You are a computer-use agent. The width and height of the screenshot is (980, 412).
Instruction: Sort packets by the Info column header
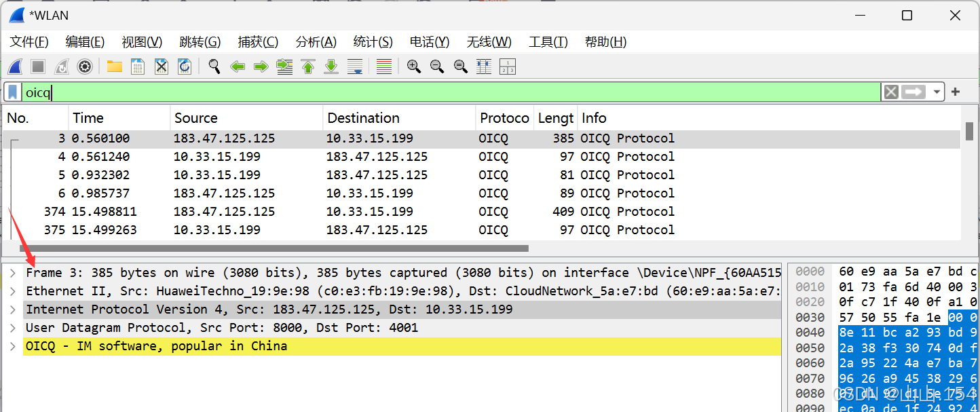coord(769,118)
